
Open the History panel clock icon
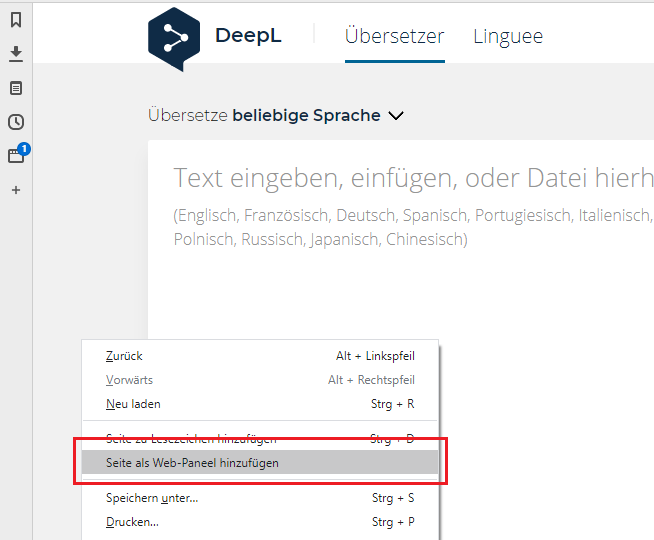pyautogui.click(x=16, y=122)
